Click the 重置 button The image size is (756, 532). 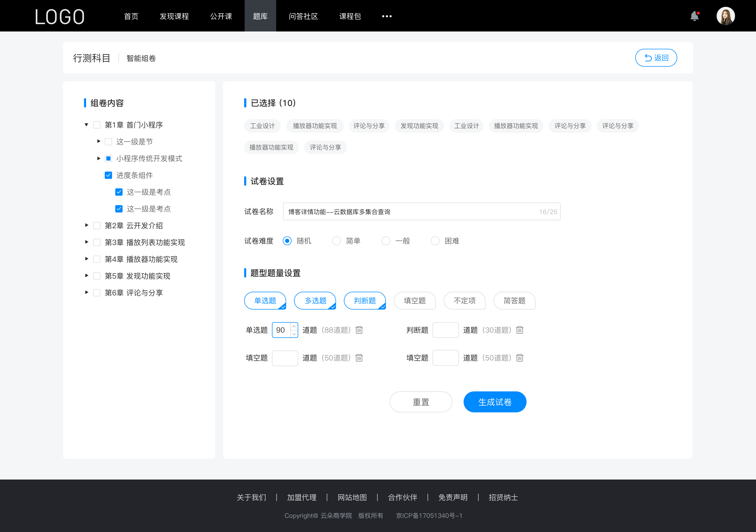pyautogui.click(x=420, y=401)
